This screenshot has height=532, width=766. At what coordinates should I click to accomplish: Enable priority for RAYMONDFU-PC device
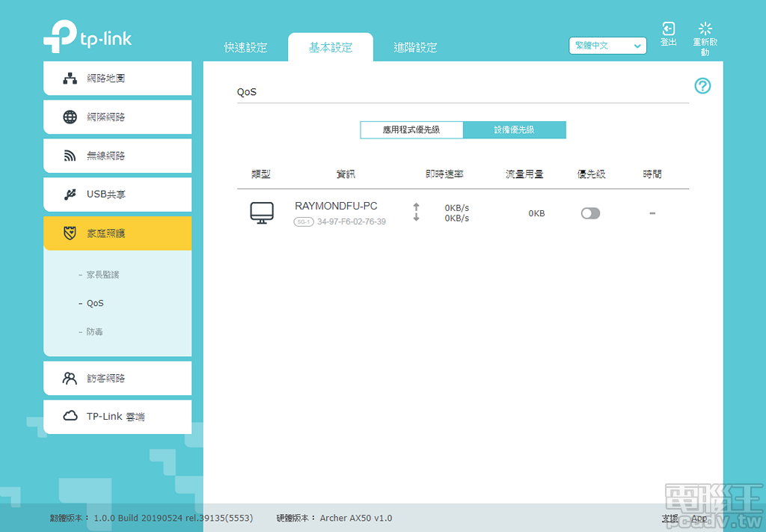(590, 213)
